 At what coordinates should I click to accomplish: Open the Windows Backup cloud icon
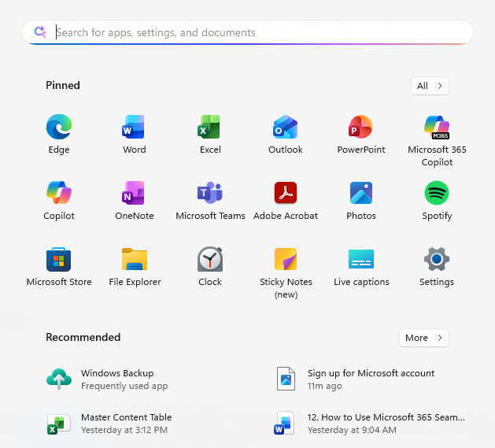point(59,380)
